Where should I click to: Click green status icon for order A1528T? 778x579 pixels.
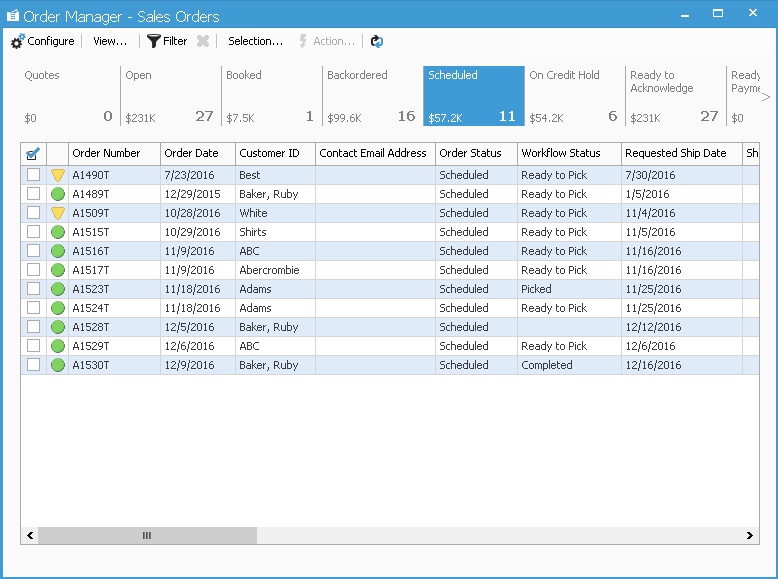click(x=58, y=327)
